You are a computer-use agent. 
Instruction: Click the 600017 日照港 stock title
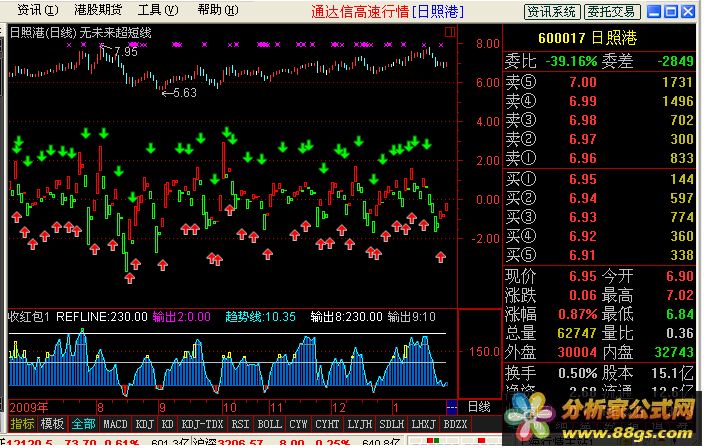pos(587,38)
